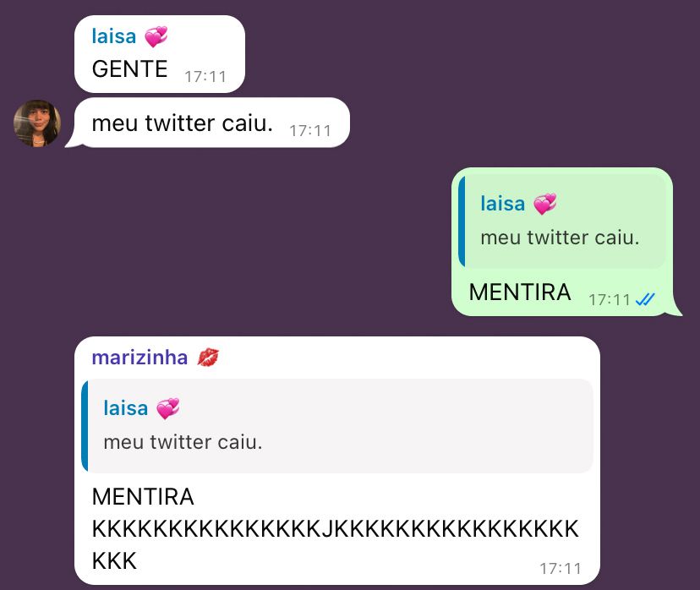Tap the two hearts emoji beside laisa's name
Screen dimensions: 700x590
pos(156,36)
